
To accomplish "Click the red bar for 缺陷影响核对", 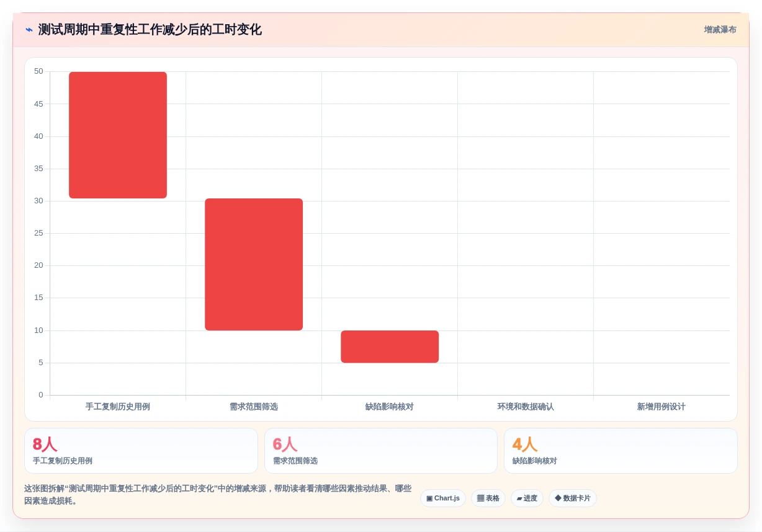I will point(390,347).
